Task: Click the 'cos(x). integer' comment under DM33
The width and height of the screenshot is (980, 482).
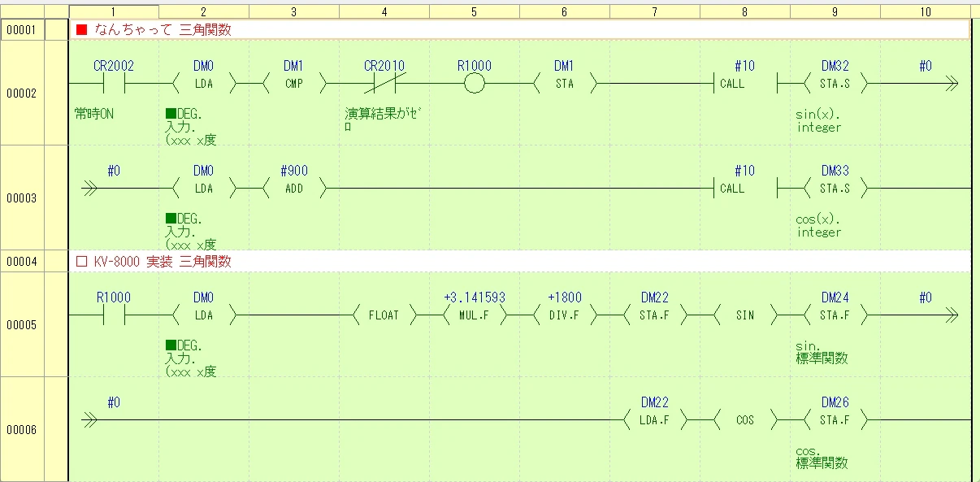Action: [819, 226]
